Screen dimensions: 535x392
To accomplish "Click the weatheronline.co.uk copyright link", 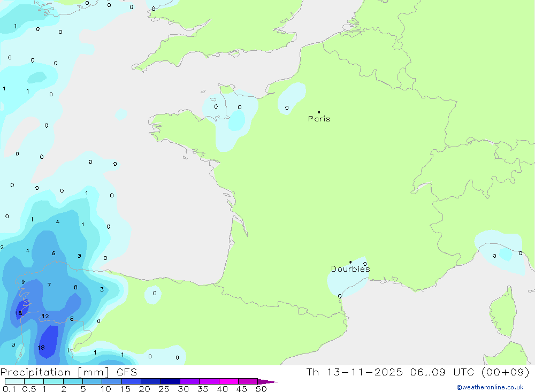I will pyautogui.click(x=490, y=387).
